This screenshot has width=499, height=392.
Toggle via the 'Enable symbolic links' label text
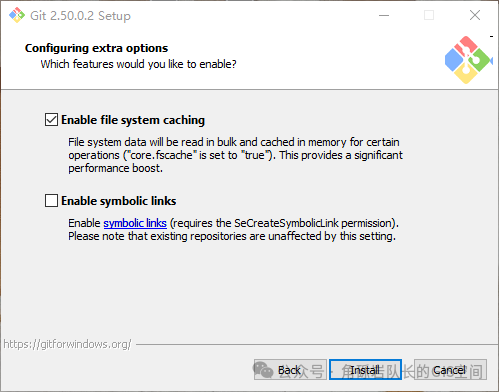[119, 201]
